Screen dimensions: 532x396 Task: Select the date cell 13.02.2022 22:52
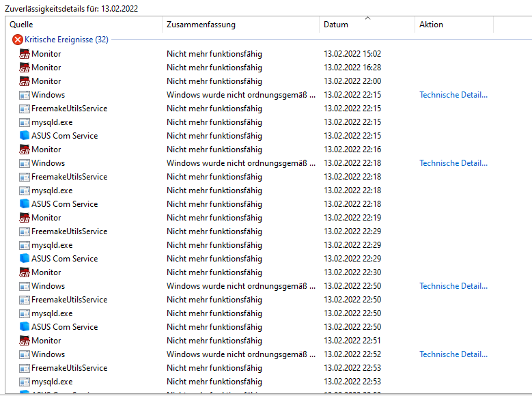tap(352, 354)
